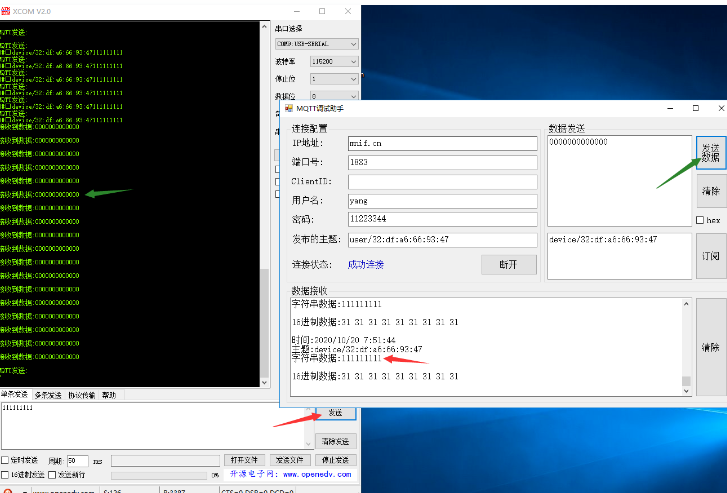
Task: Toggle the 16进制发送 checkbox
Action: pos(5,474)
